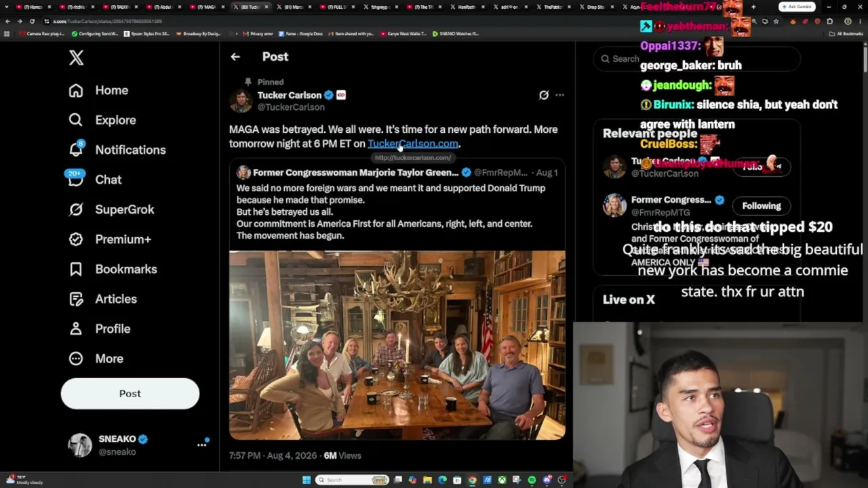Open Spotify from the taskbar

coord(532,480)
